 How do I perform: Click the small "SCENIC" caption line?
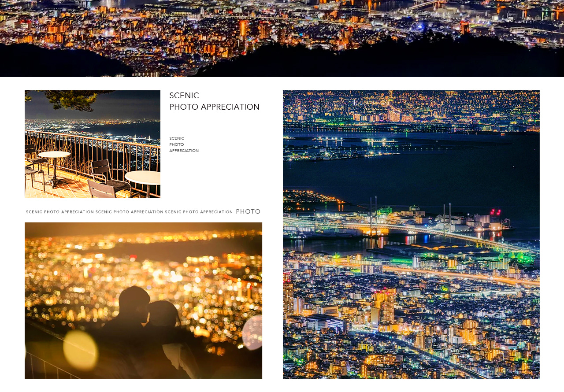[177, 138]
